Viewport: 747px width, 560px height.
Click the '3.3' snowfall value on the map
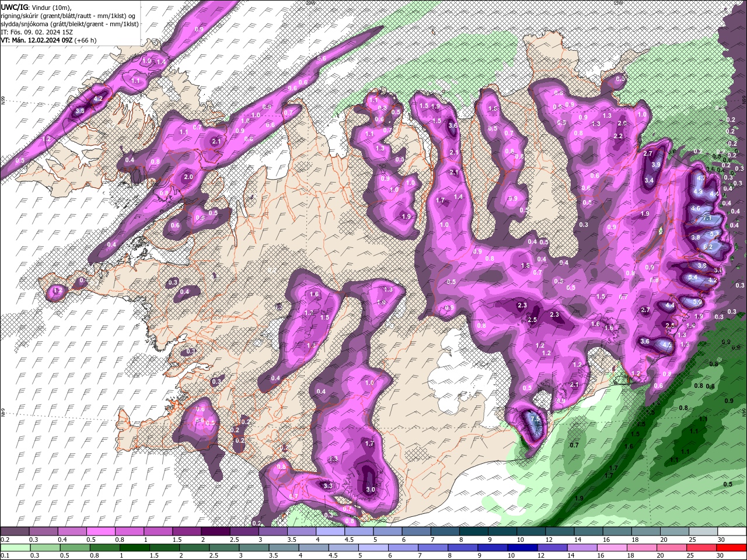[x=327, y=485]
